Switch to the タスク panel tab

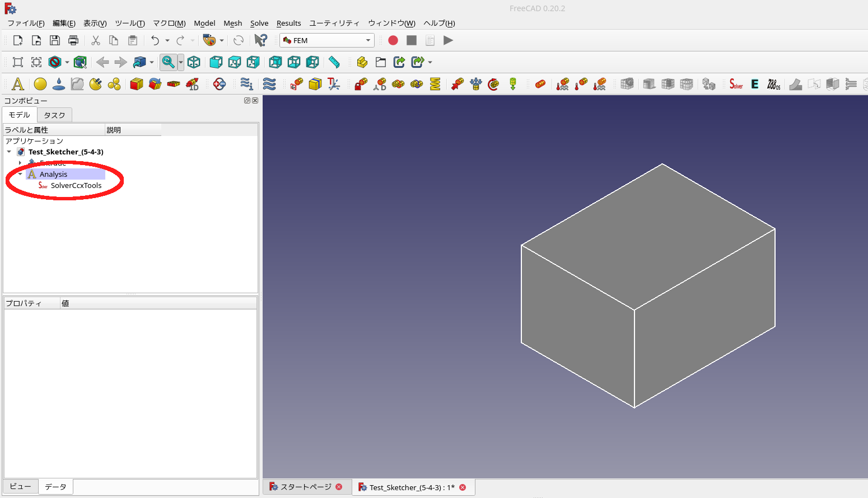(x=54, y=115)
